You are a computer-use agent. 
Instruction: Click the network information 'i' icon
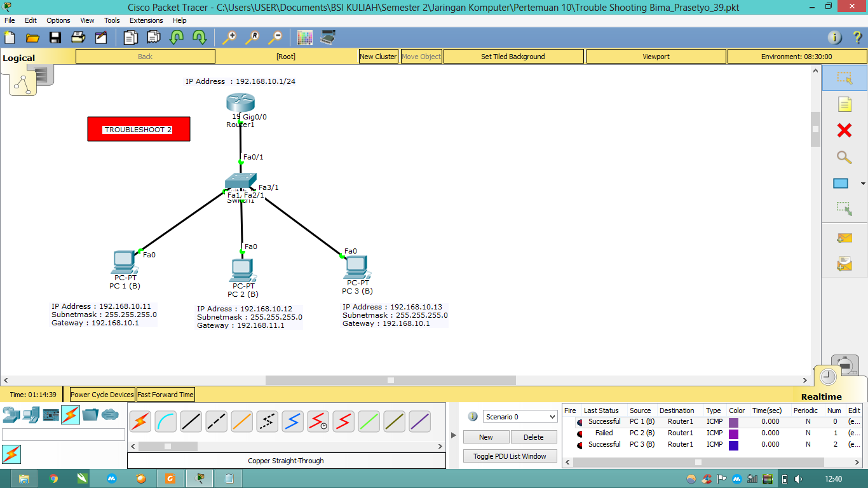pos(834,37)
